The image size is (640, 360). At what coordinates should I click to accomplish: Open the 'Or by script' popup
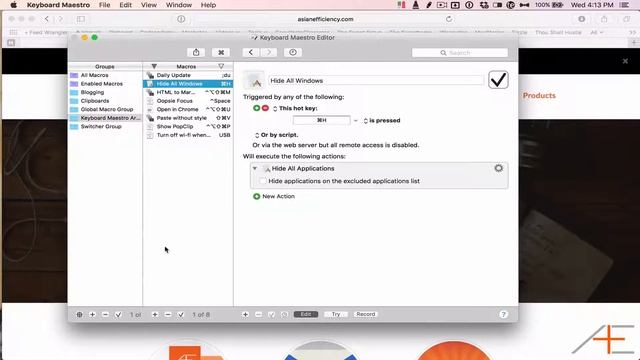(x=257, y=135)
